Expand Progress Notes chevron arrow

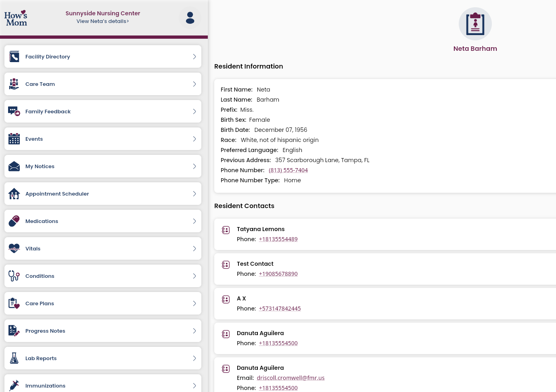tap(194, 331)
